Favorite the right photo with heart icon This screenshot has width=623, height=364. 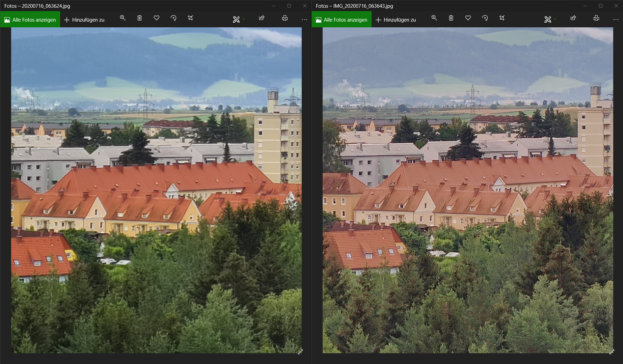click(468, 18)
